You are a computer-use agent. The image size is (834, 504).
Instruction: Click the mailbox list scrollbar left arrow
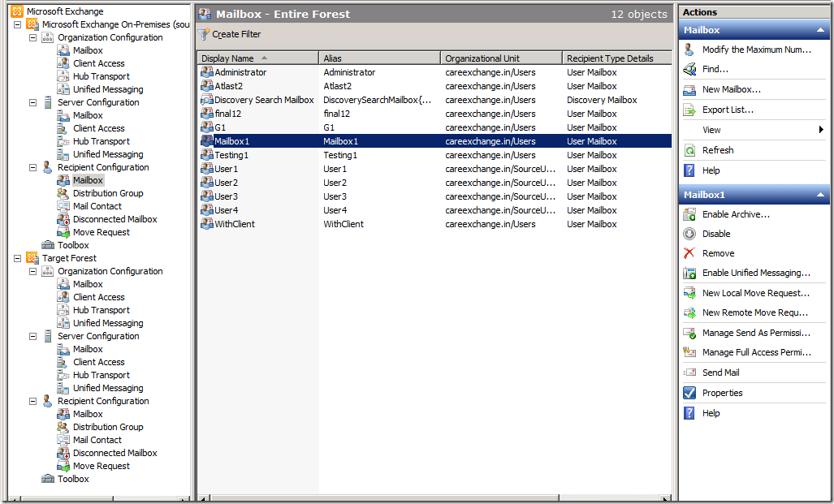203,498
